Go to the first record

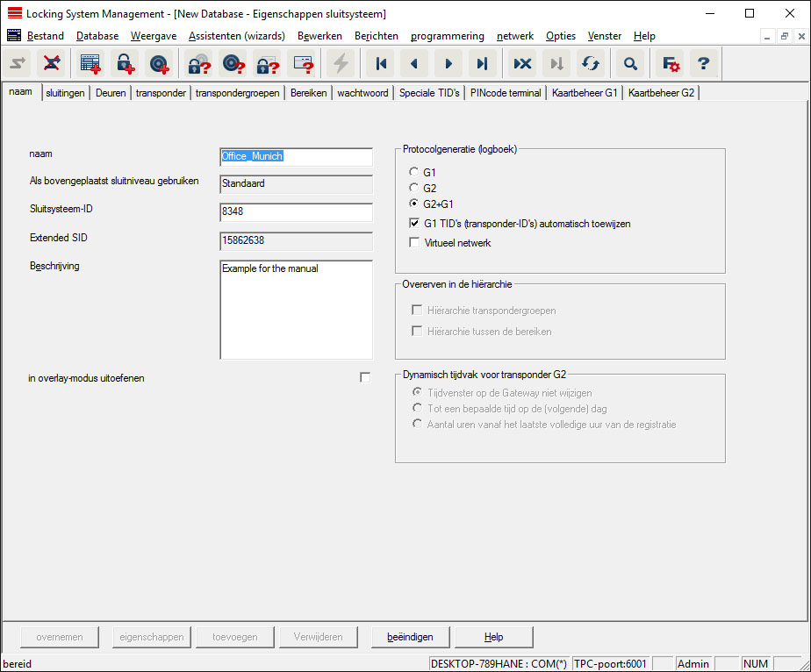point(380,63)
